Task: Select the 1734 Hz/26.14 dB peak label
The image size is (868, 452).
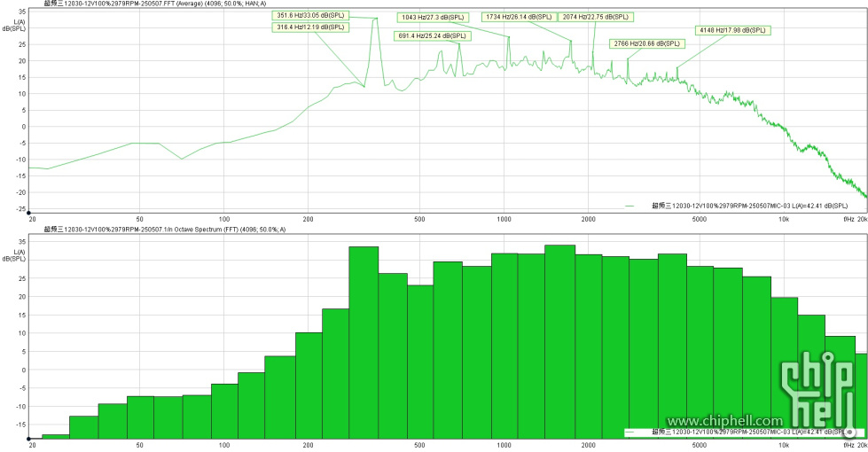Action: pos(519,17)
